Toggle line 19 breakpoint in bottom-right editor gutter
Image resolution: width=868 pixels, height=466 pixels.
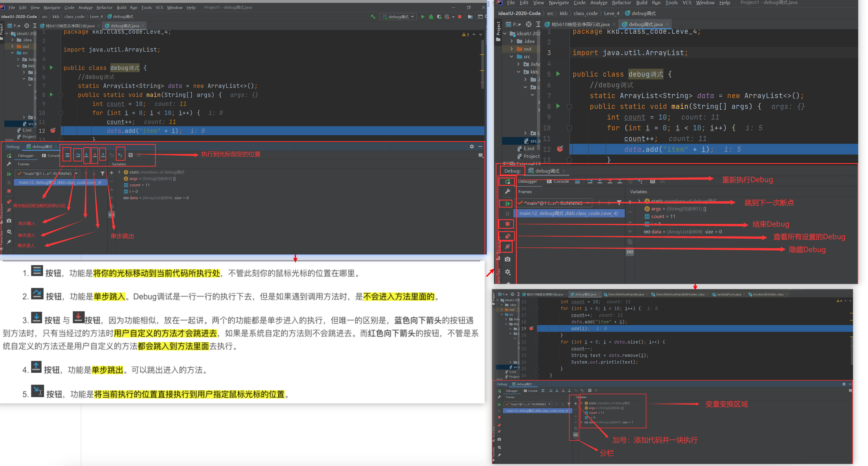(x=532, y=328)
